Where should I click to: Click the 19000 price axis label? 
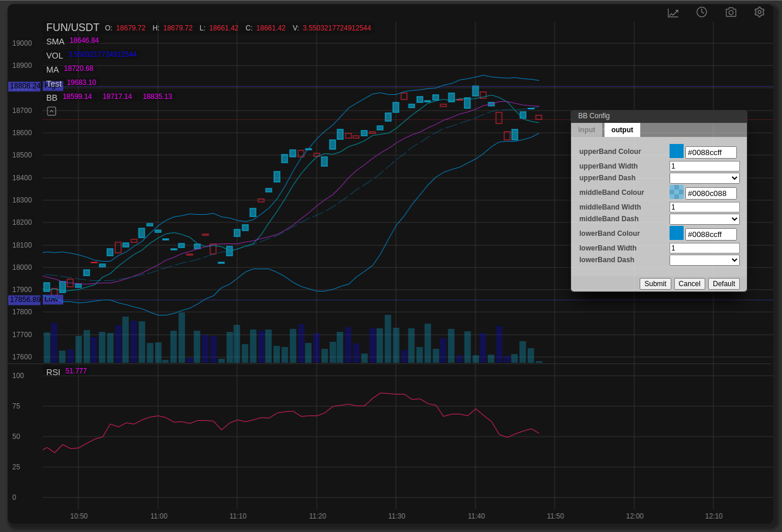[22, 43]
